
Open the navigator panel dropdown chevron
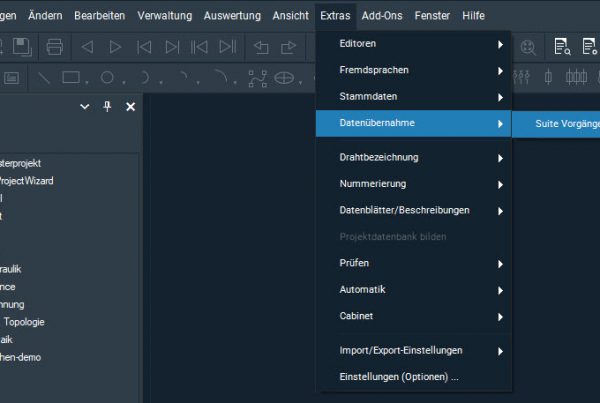[x=85, y=106]
